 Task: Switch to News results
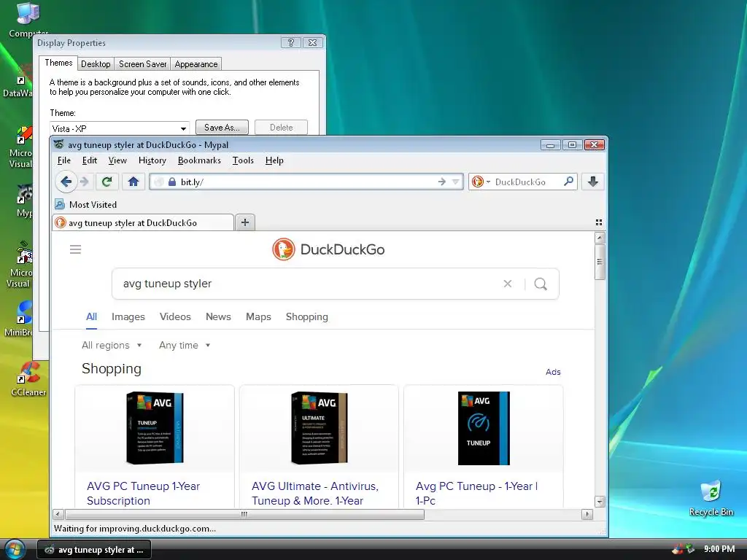pos(218,317)
